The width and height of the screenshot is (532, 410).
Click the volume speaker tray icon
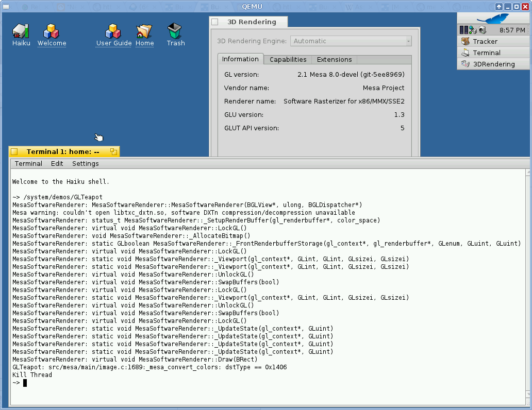tap(482, 30)
